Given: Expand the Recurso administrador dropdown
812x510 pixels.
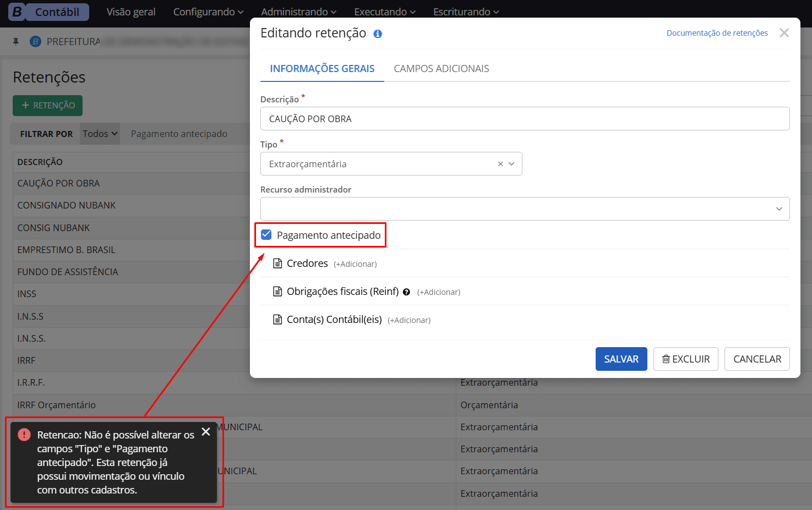Looking at the screenshot, I should tap(778, 209).
